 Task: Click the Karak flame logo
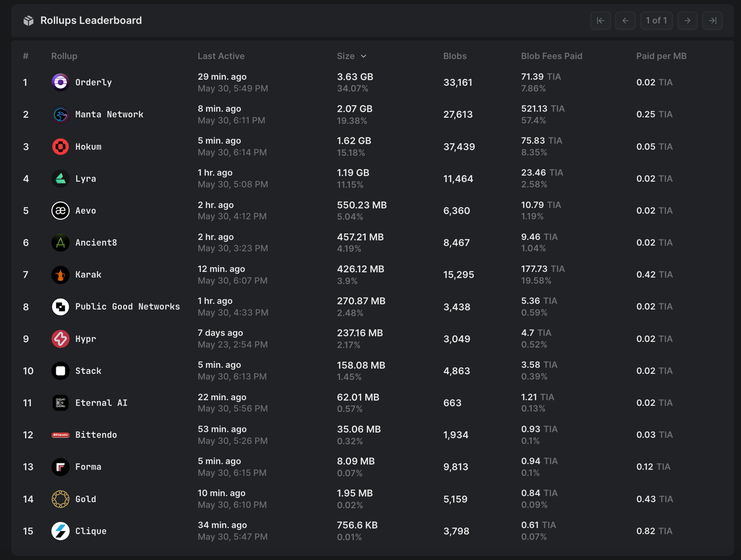[60, 274]
